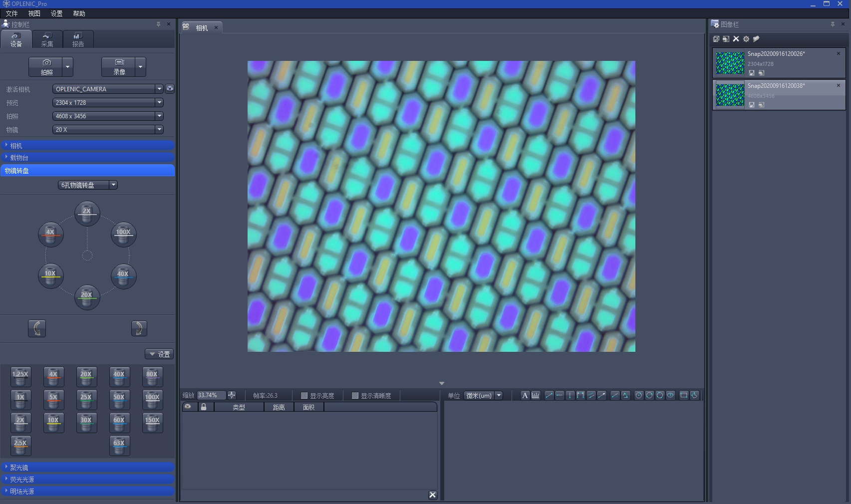Viewport: 851px width, 504px height.
Task: Select the rectangle measurement tool
Action: tap(683, 395)
